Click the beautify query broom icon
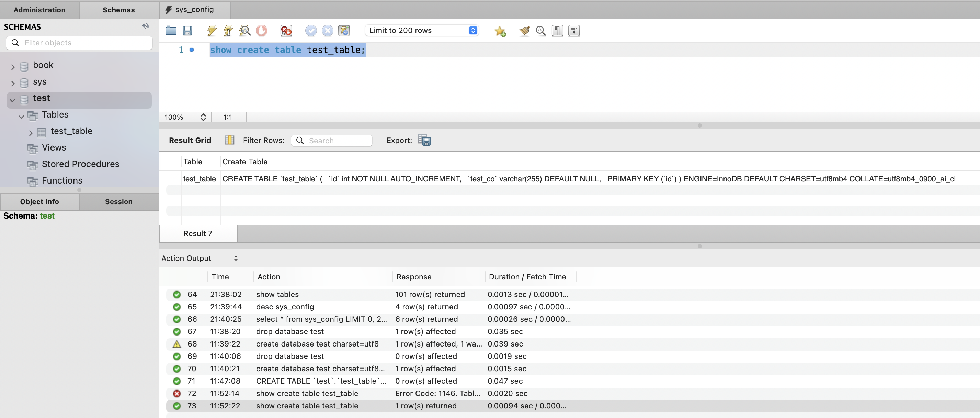Image resolution: width=980 pixels, height=418 pixels. (x=524, y=31)
